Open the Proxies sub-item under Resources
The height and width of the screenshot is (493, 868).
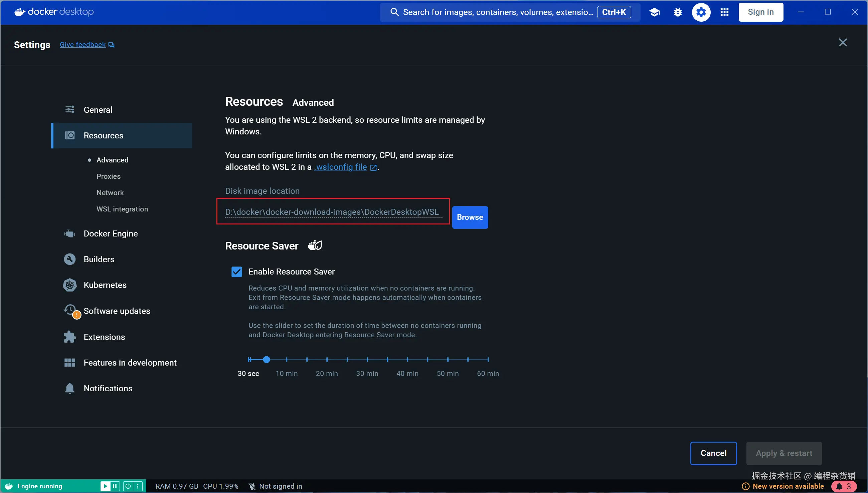click(109, 176)
